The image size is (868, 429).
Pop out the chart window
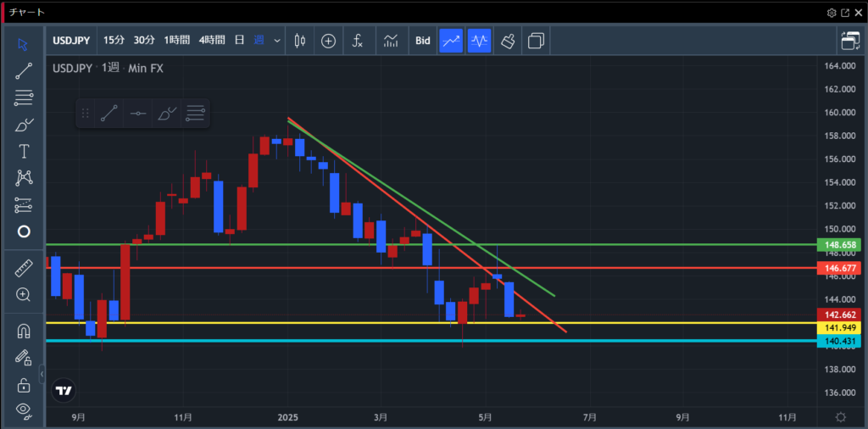pyautogui.click(x=845, y=13)
